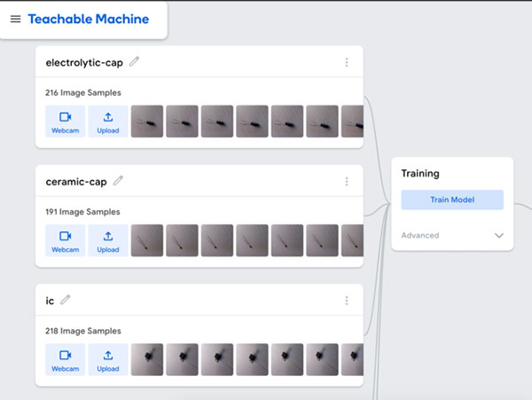
Task: Select first ceramic-cap sample thumbnail
Action: coord(147,240)
